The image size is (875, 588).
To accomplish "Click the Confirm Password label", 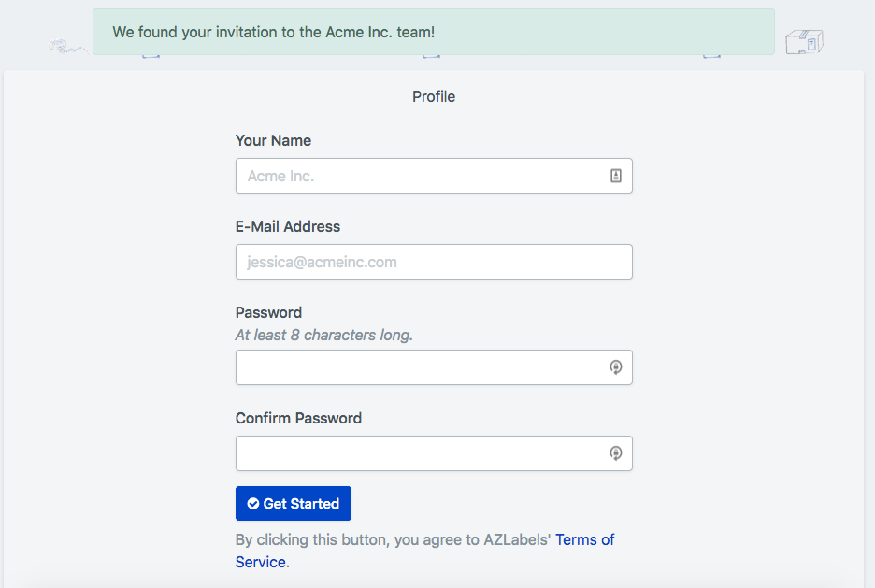I will coord(298,418).
